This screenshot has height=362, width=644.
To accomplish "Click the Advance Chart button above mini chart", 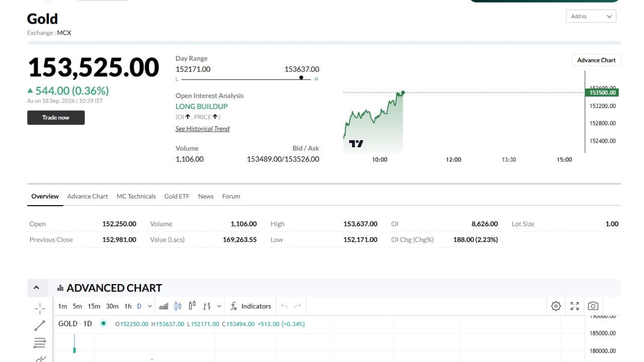I will (x=596, y=60).
